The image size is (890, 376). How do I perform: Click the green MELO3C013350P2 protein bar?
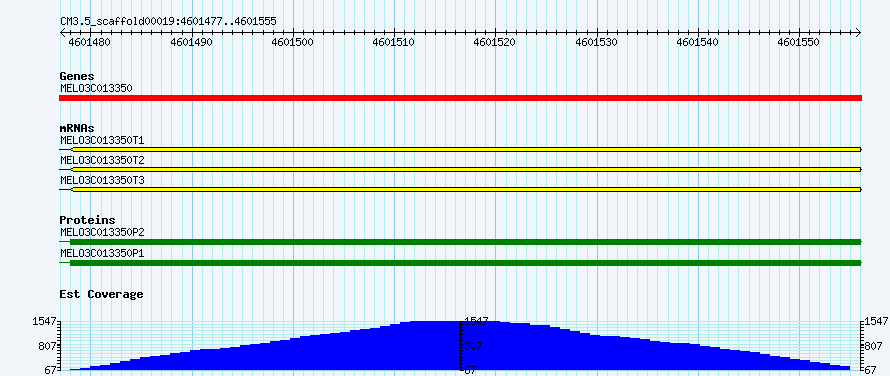(465, 242)
